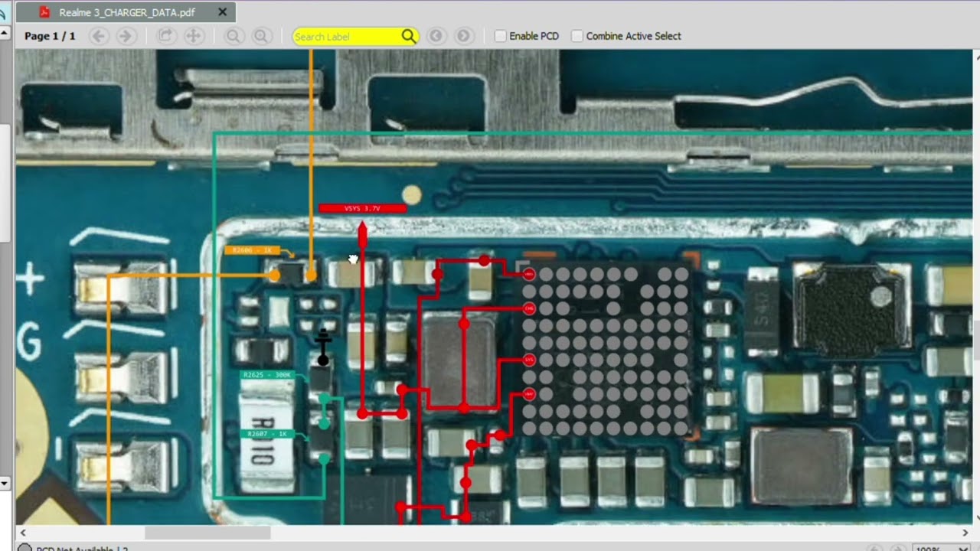
Task: Click the Page 1 / 1 indicator
Action: click(50, 36)
